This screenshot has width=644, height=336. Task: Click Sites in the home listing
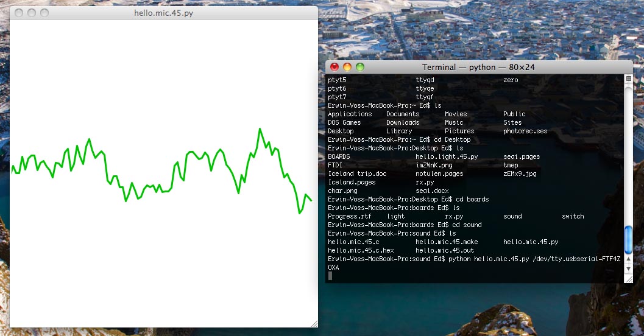512,123
